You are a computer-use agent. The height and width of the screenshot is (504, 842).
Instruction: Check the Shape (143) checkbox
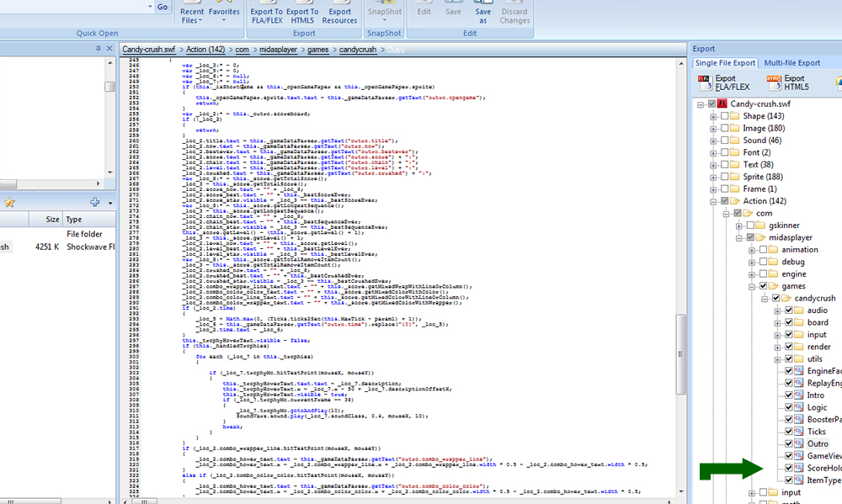coord(725,116)
